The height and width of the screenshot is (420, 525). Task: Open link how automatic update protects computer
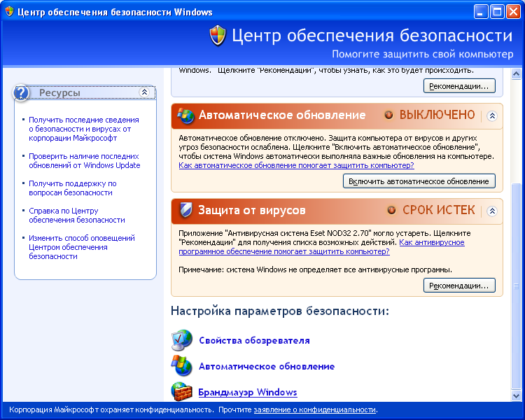coord(296,165)
